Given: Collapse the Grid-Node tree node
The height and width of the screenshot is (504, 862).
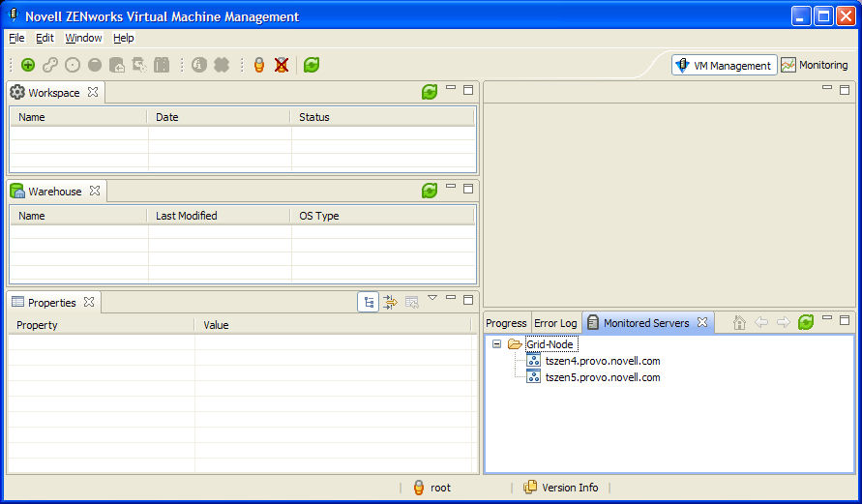Looking at the screenshot, I should [496, 344].
